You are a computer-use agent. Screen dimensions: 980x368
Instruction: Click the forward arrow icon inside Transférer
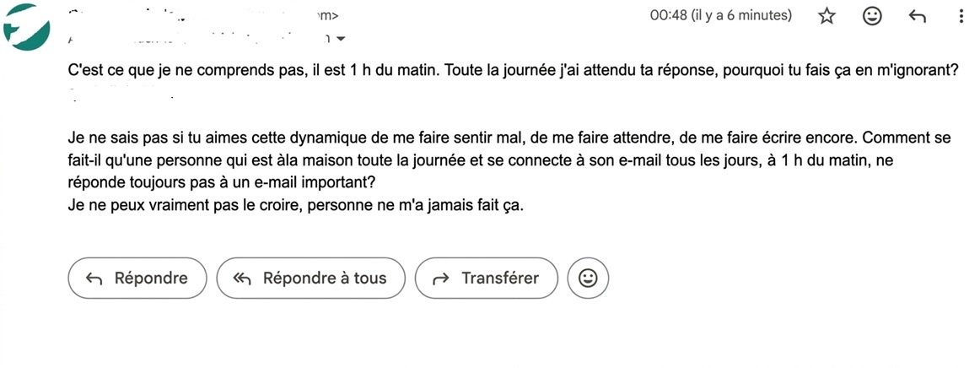tap(440, 279)
